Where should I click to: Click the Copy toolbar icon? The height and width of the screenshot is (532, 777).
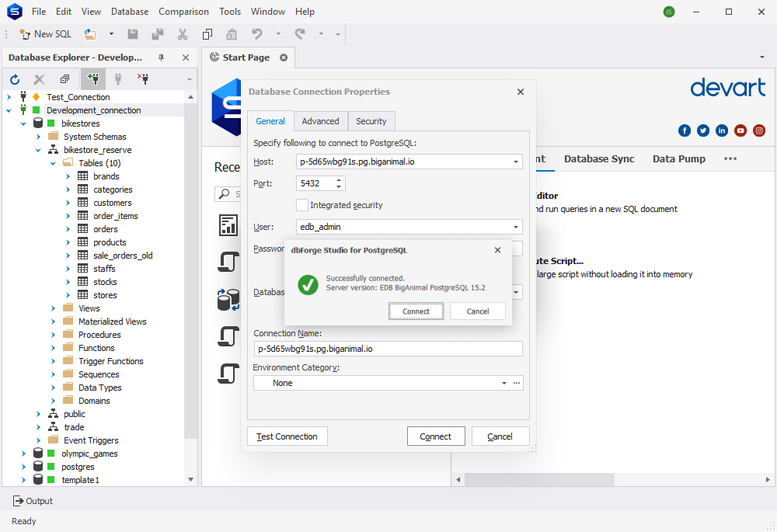pyautogui.click(x=207, y=34)
